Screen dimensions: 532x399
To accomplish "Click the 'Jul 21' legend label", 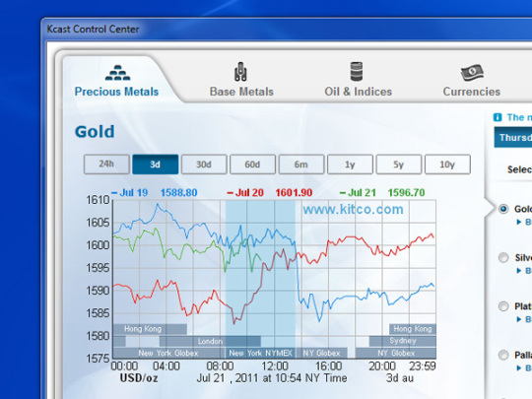I will pyautogui.click(x=362, y=193).
